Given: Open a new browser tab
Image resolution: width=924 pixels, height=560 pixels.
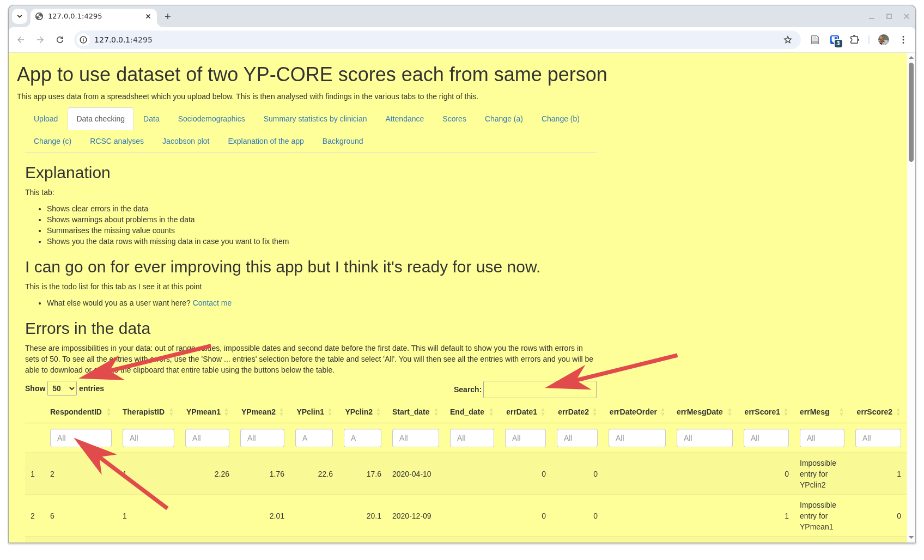Looking at the screenshot, I should (168, 16).
